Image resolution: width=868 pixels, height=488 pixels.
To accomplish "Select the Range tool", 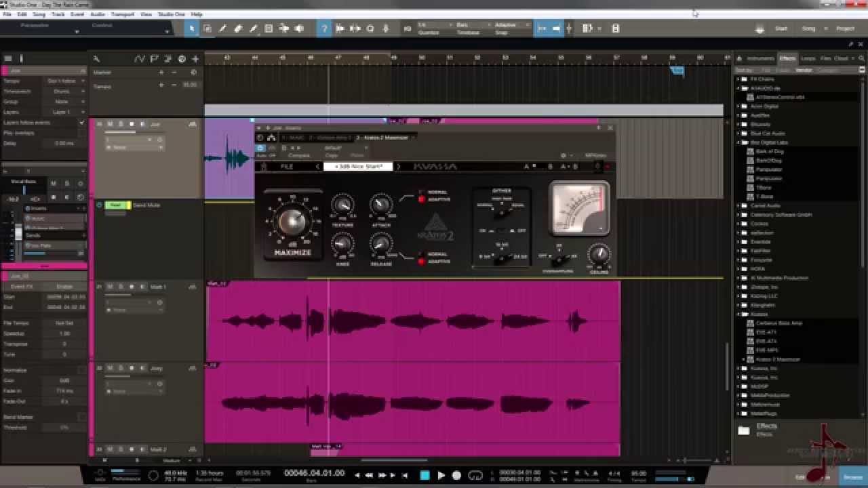I will tap(208, 28).
